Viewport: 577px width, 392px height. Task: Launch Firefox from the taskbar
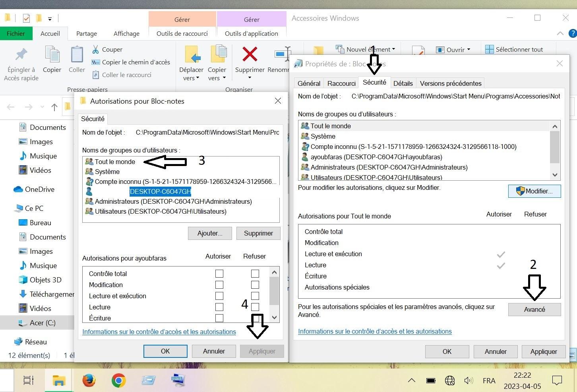pos(89,380)
